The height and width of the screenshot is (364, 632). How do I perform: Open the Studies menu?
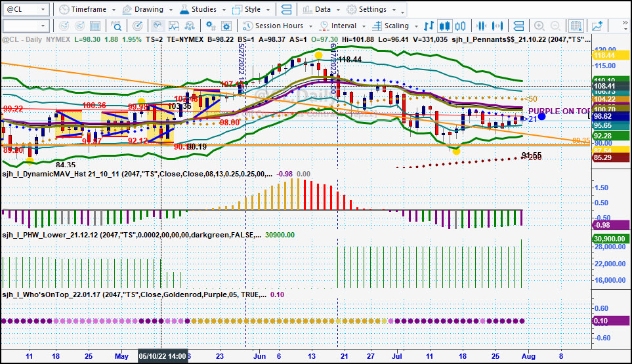point(203,9)
